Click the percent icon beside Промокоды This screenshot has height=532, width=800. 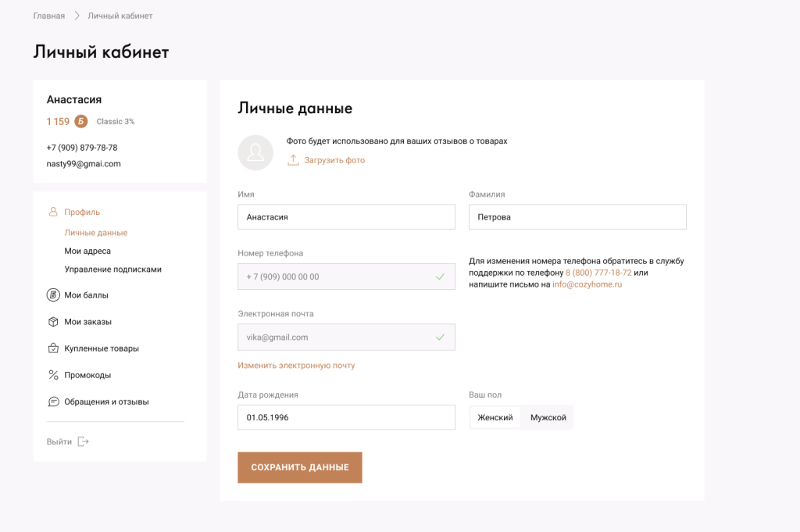tap(53, 375)
